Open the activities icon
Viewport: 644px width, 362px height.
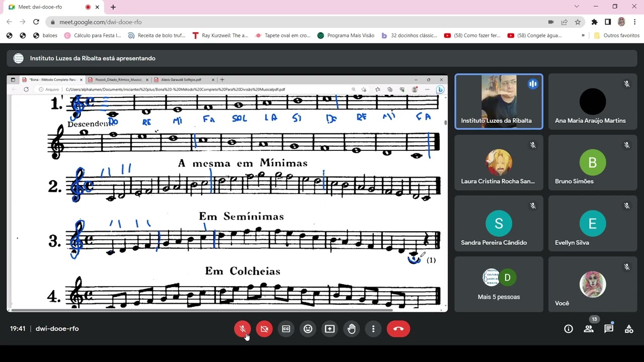click(629, 329)
